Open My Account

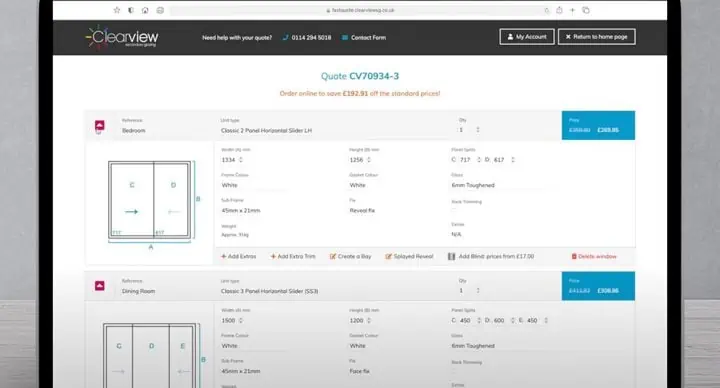[527, 37]
